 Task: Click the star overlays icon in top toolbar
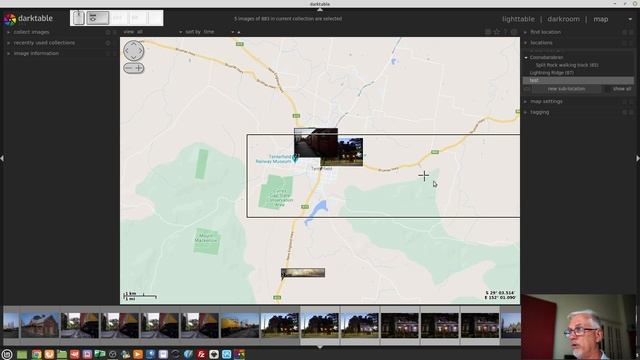point(496,32)
